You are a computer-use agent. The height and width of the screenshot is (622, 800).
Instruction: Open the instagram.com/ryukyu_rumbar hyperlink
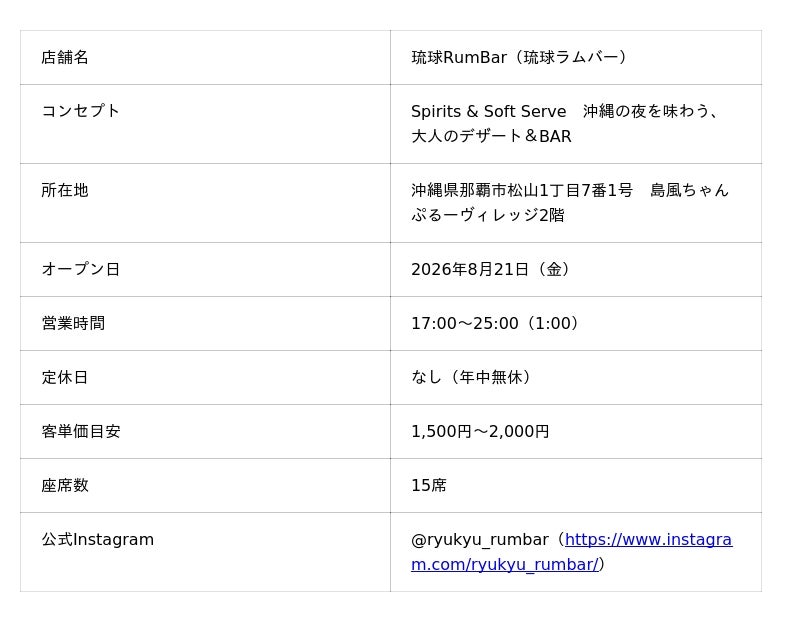571,552
